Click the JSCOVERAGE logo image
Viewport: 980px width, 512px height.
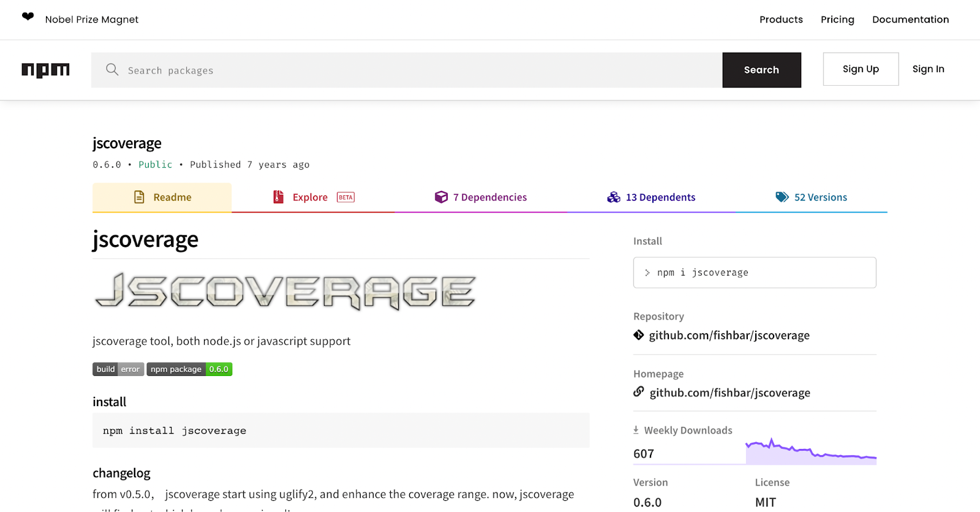coord(285,292)
